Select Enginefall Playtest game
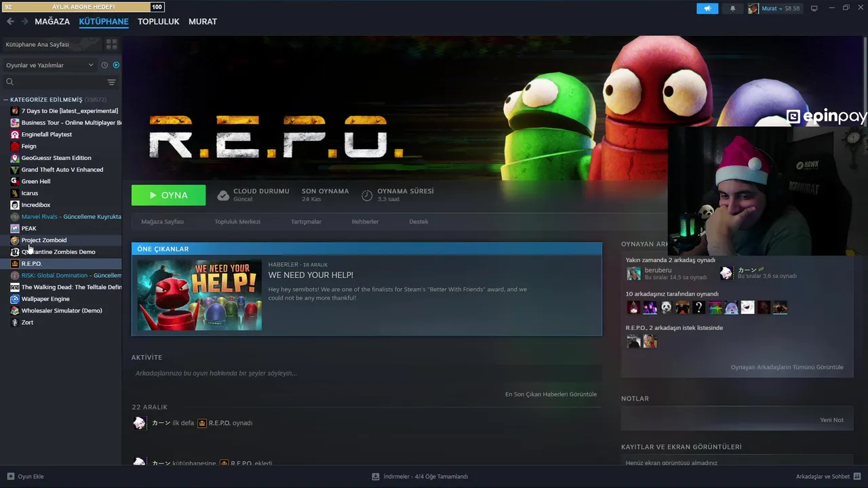 (x=65, y=134)
